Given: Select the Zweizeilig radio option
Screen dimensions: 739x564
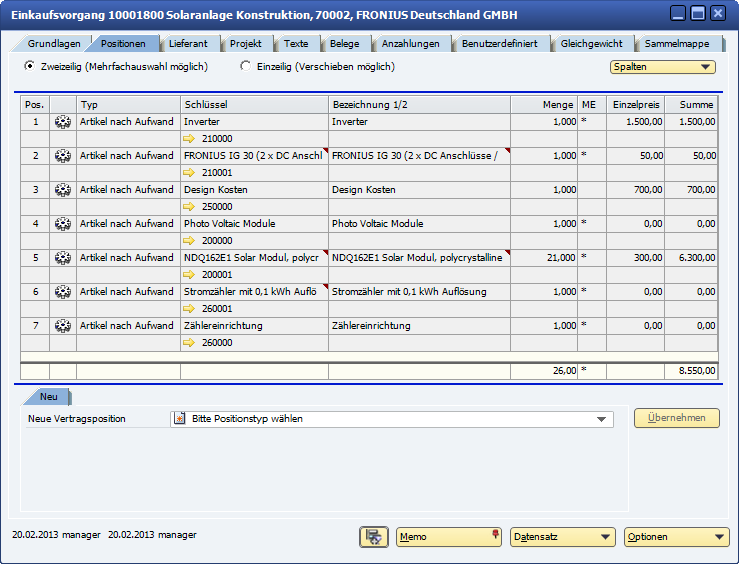Looking at the screenshot, I should coord(29,67).
